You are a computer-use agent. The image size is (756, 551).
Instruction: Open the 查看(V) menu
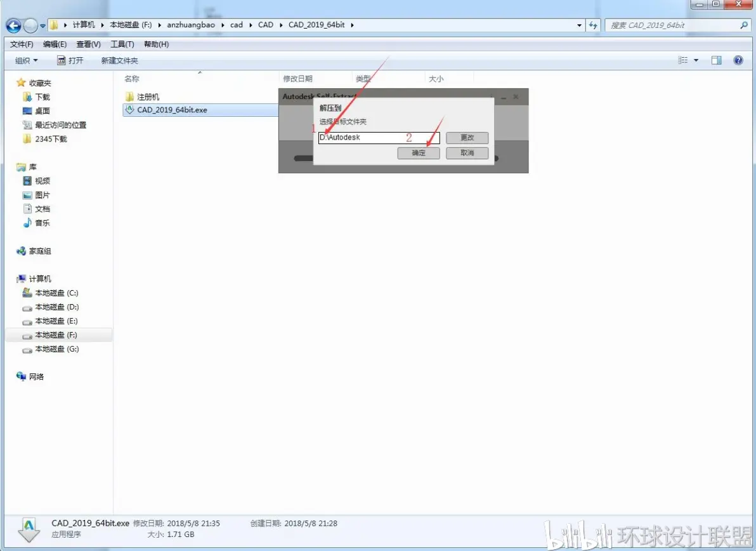[88, 44]
